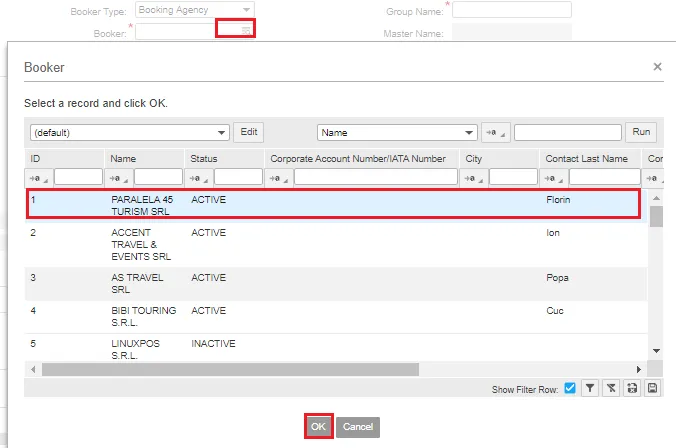Click the OK button

pos(319,426)
